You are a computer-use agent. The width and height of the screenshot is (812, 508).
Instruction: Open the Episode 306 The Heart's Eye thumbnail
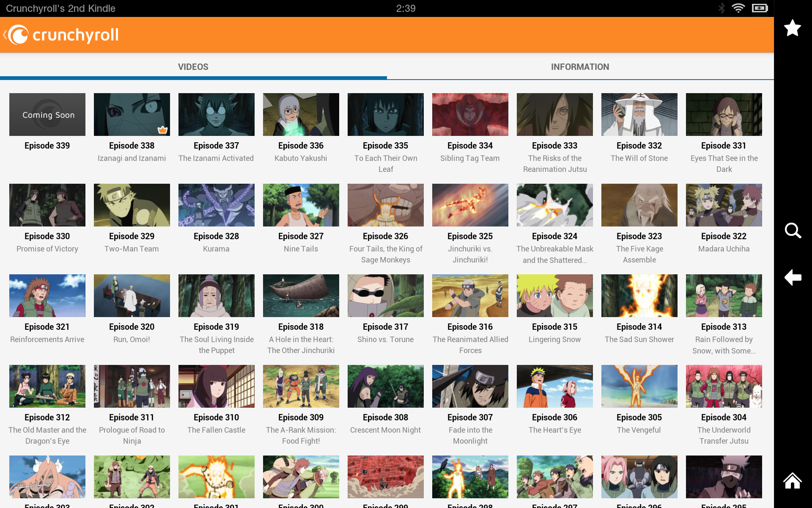coord(554,386)
